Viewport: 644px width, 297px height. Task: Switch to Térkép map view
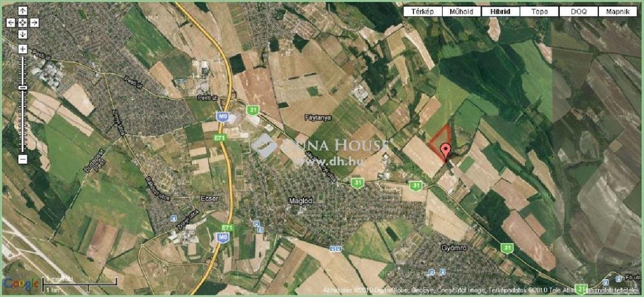tap(422, 12)
